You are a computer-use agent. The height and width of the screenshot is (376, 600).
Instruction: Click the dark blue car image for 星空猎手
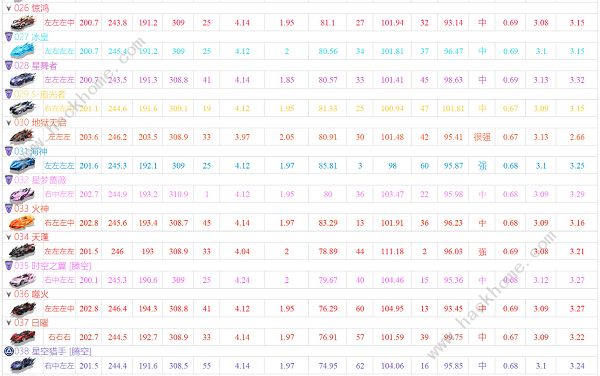click(23, 365)
